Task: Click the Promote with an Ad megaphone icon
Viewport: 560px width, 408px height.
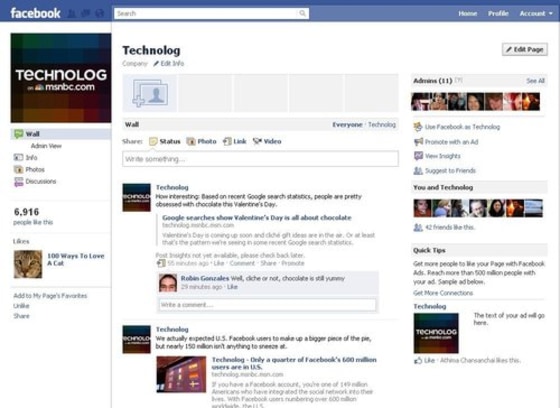Action: click(418, 142)
